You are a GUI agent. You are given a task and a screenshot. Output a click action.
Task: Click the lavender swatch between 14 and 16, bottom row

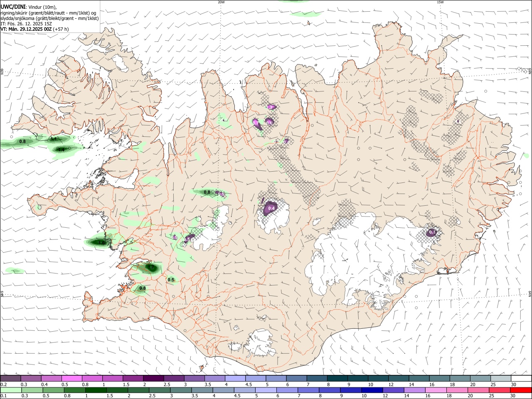click(416, 390)
